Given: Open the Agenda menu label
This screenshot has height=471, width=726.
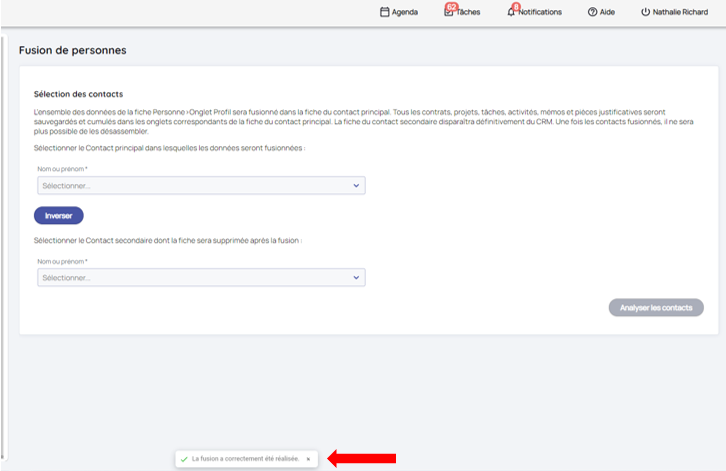Looking at the screenshot, I should pyautogui.click(x=405, y=12).
